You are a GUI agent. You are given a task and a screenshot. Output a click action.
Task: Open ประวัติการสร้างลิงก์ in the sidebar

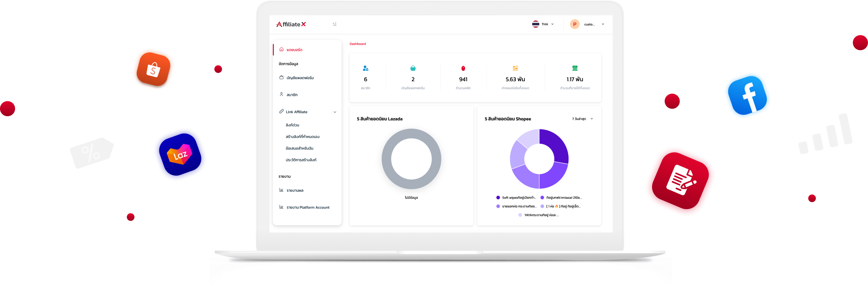point(301,160)
